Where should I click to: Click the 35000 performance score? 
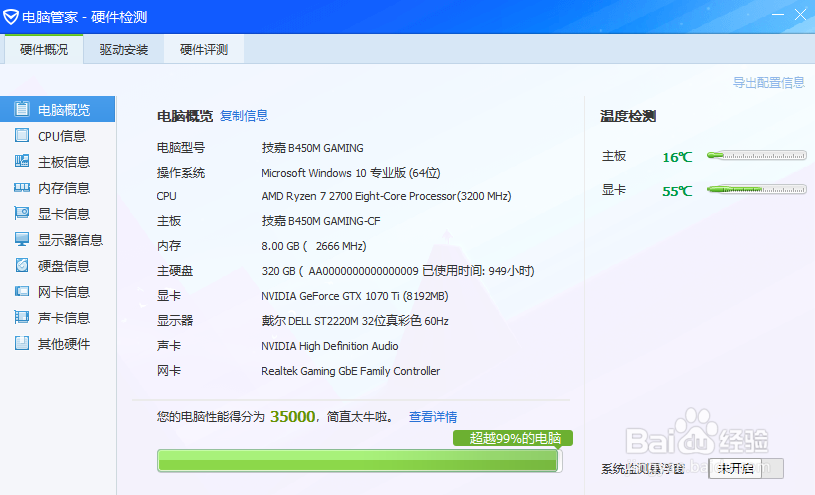pyautogui.click(x=293, y=416)
